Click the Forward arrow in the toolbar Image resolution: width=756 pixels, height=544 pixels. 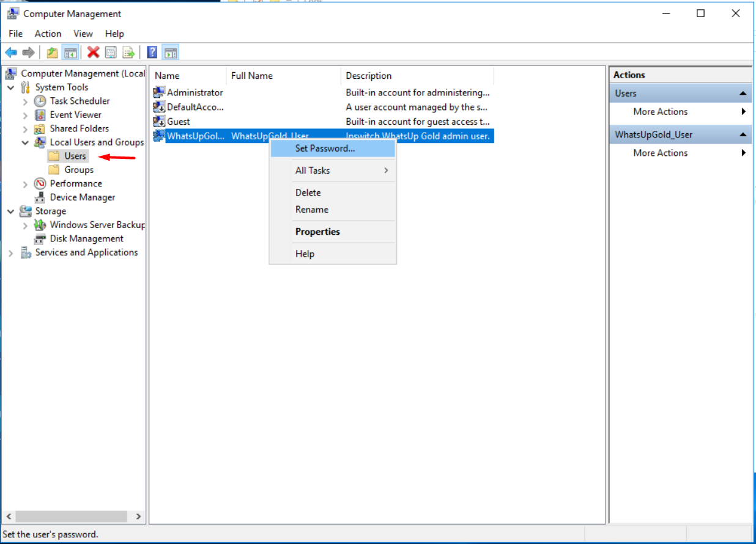click(x=28, y=53)
